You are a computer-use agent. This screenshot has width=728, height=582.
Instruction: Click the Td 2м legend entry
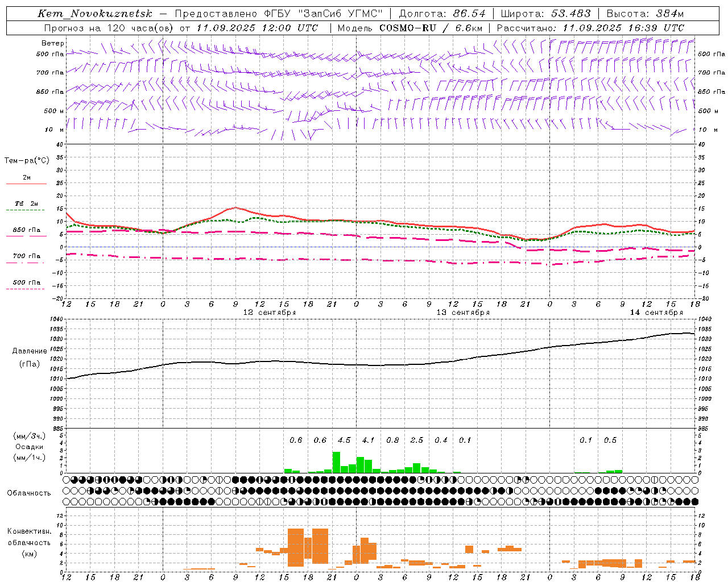point(26,203)
